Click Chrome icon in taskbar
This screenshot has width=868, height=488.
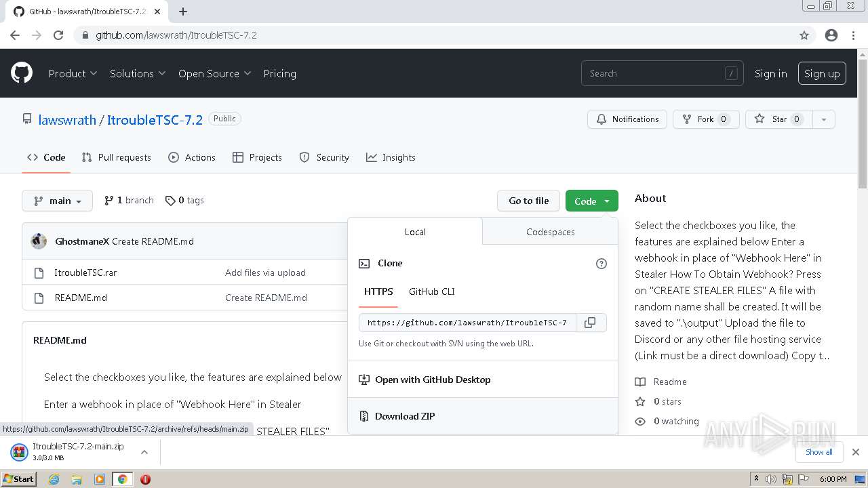122,479
